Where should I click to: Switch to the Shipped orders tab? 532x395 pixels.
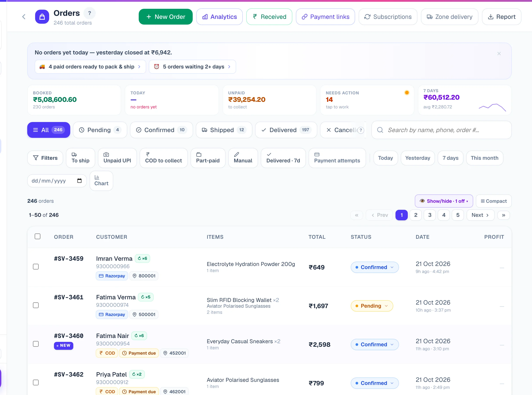coord(224,130)
